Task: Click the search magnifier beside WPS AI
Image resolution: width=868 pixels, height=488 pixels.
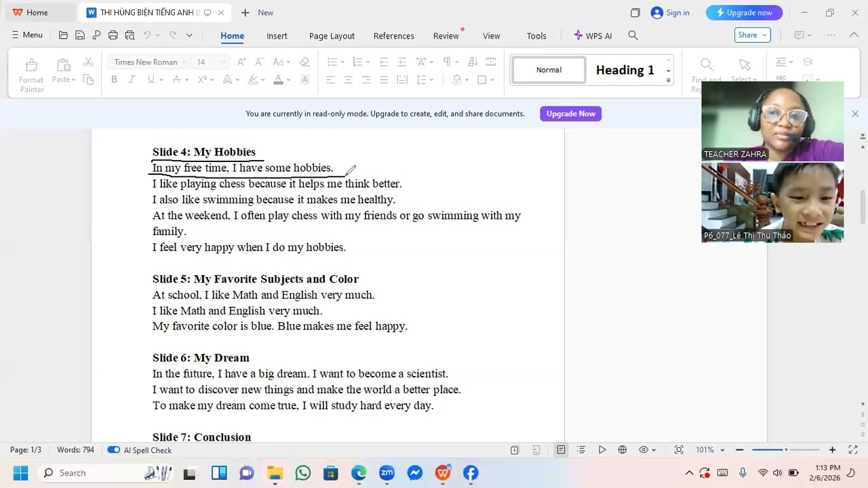Action: pyautogui.click(x=633, y=35)
